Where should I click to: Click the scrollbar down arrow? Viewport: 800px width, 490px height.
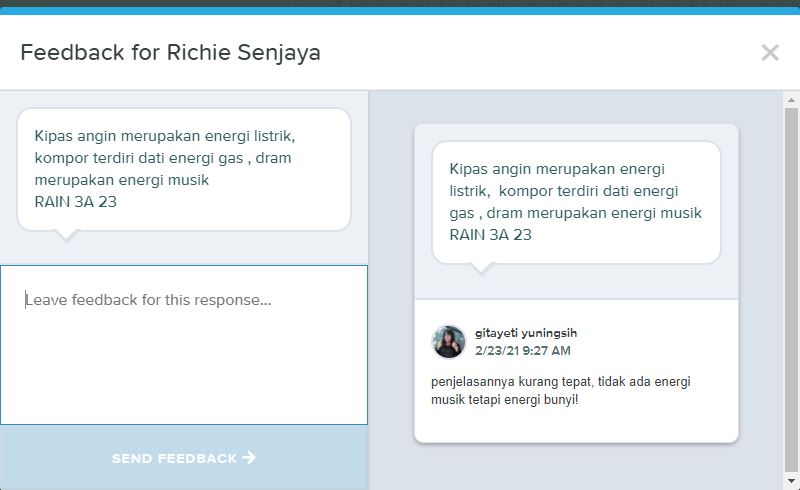click(x=791, y=481)
